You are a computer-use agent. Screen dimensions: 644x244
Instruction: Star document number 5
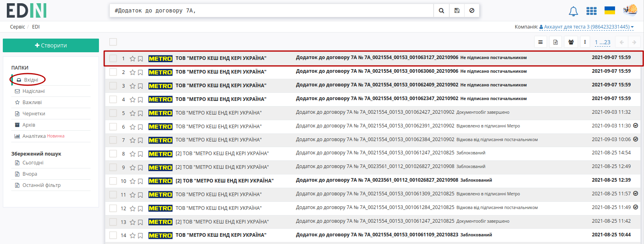click(x=132, y=113)
